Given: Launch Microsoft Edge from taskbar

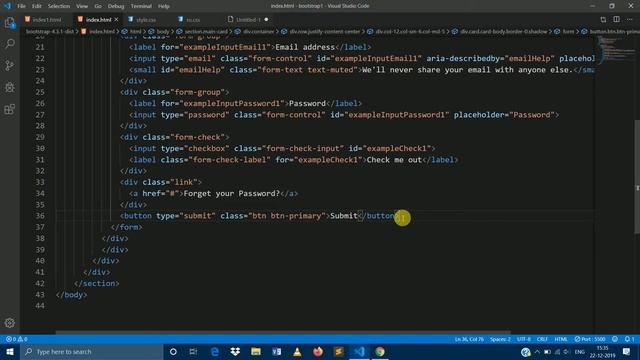Looking at the screenshot, I should pyautogui.click(x=215, y=351).
